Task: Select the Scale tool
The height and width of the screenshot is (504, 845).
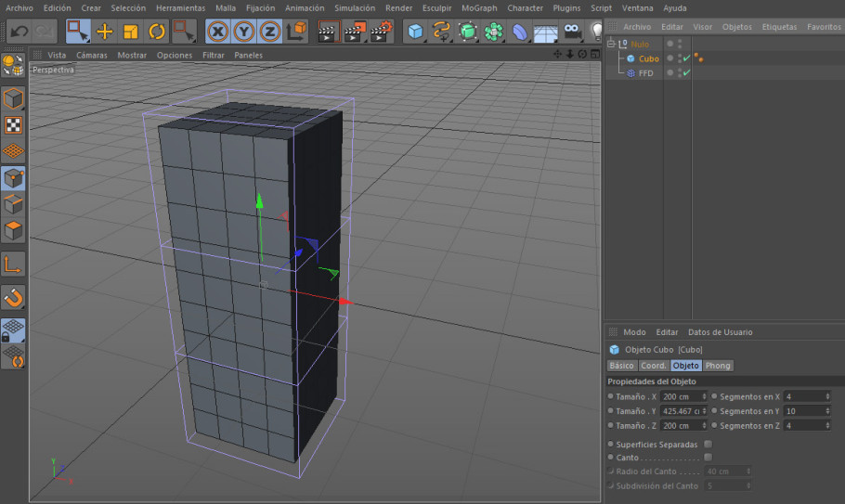Action: point(130,32)
